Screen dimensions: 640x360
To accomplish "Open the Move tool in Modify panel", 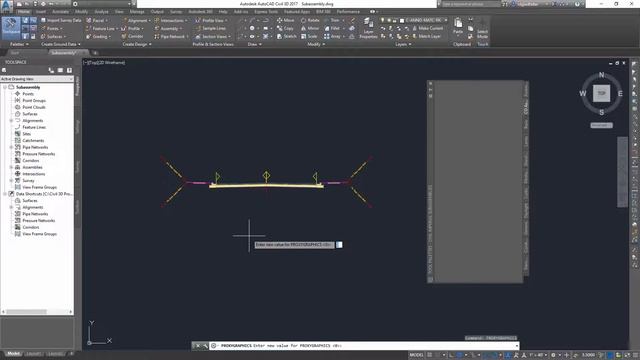I will click(x=285, y=20).
